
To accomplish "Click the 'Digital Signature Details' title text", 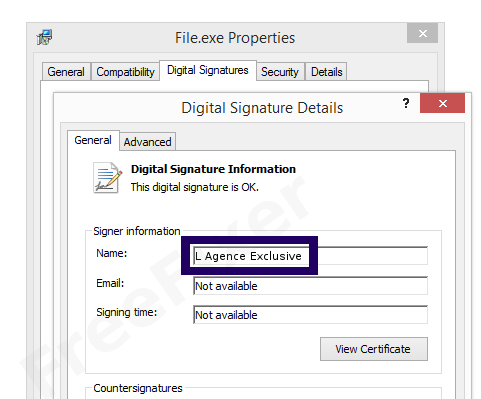I will coord(262,108).
